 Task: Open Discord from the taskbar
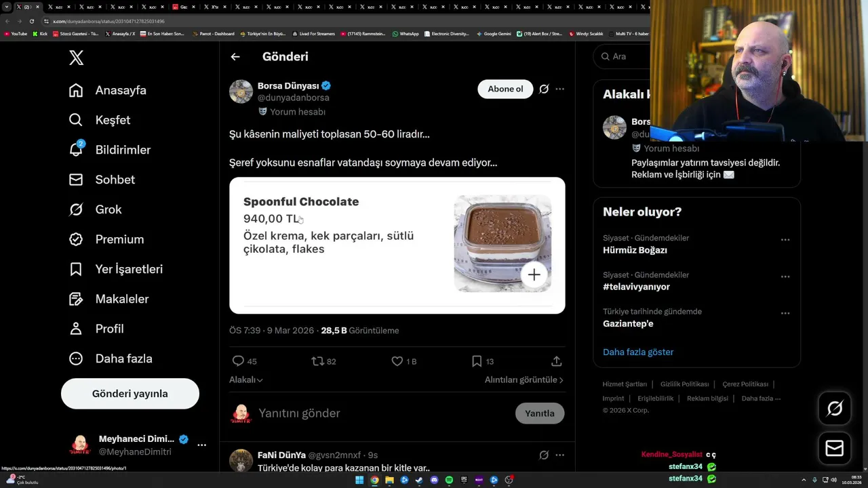[434, 480]
